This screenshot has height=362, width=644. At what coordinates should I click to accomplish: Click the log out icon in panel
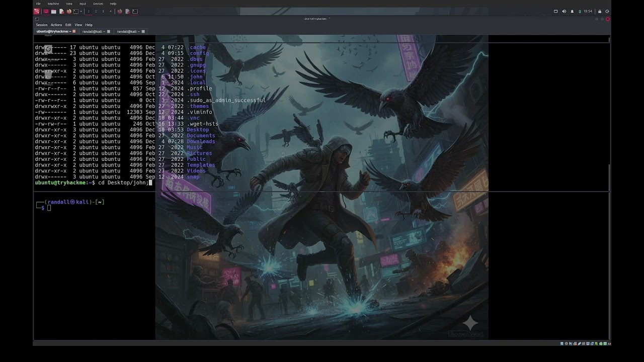pyautogui.click(x=607, y=11)
